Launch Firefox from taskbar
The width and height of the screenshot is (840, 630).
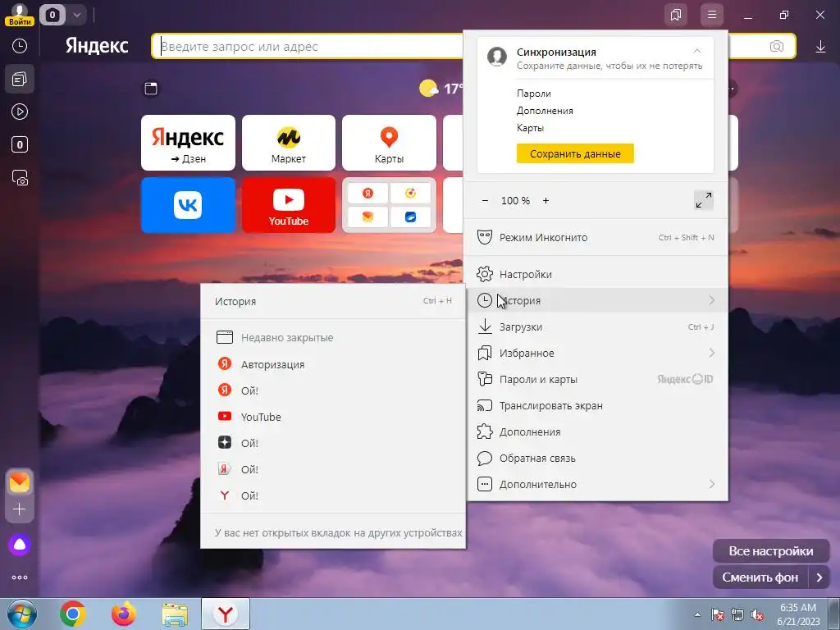pyautogui.click(x=124, y=614)
